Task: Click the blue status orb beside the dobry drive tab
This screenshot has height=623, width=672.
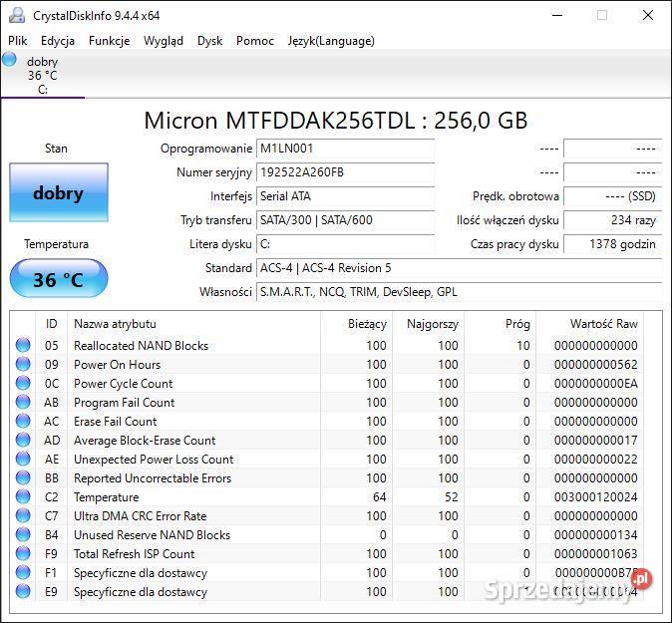Action: [9, 59]
